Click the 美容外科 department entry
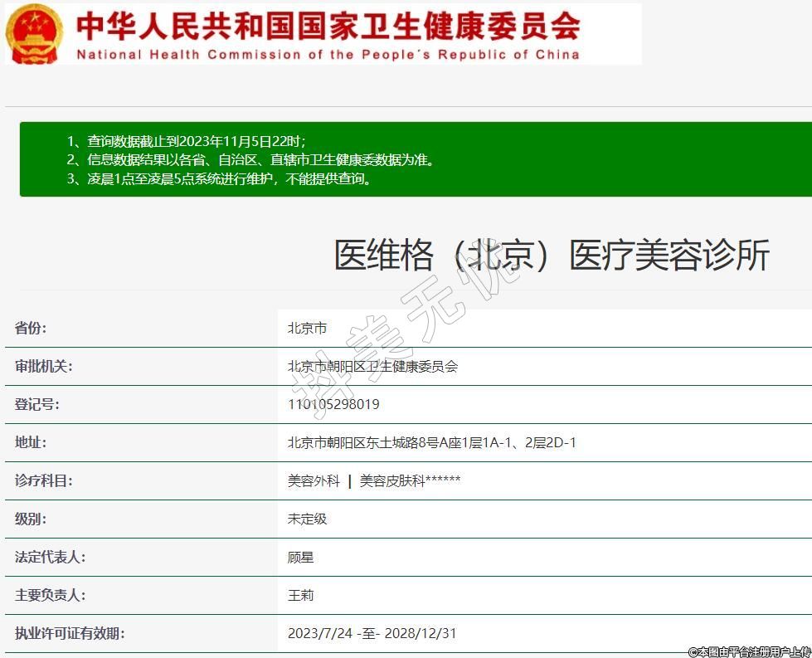Viewport: 812px width, 658px height. (314, 480)
